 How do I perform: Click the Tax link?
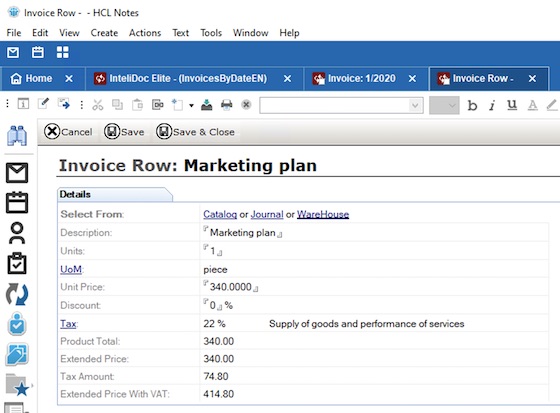pyautogui.click(x=68, y=324)
